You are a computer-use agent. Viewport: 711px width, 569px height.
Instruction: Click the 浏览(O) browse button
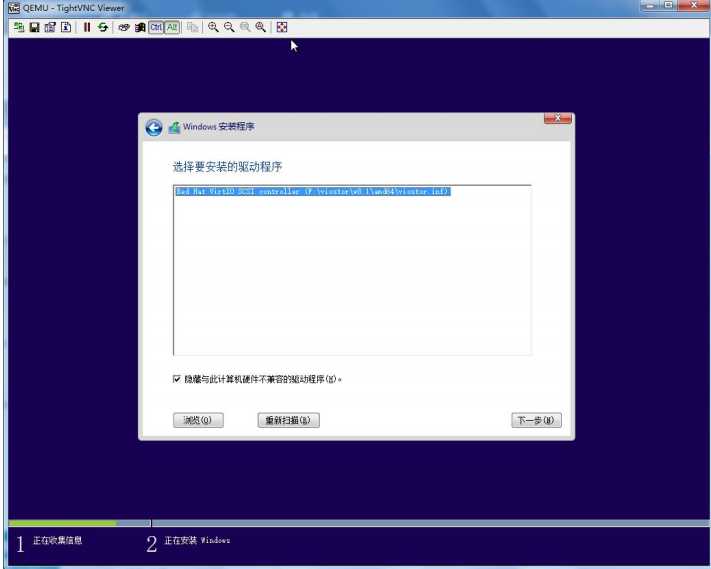click(198, 420)
